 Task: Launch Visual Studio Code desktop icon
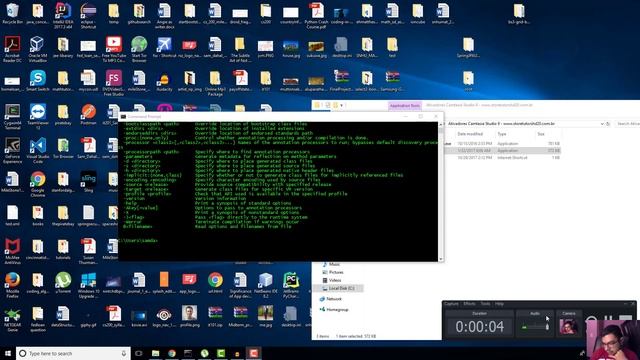38,150
